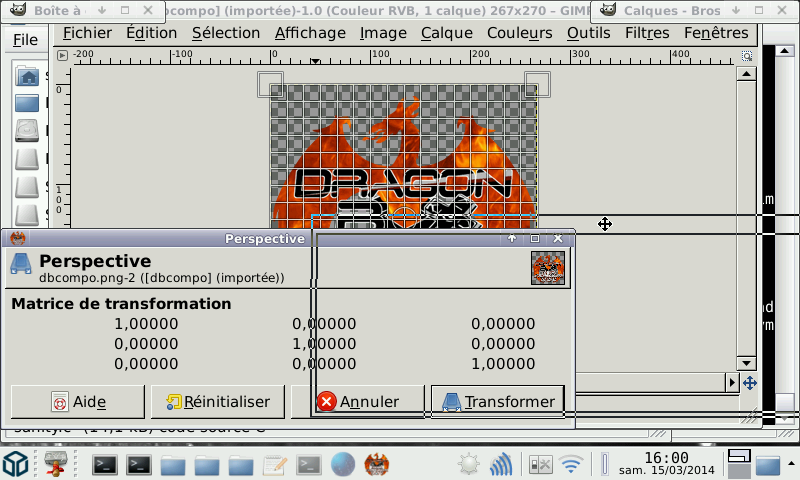Click the bold Perspective heading
The image size is (800, 480).
click(95, 261)
